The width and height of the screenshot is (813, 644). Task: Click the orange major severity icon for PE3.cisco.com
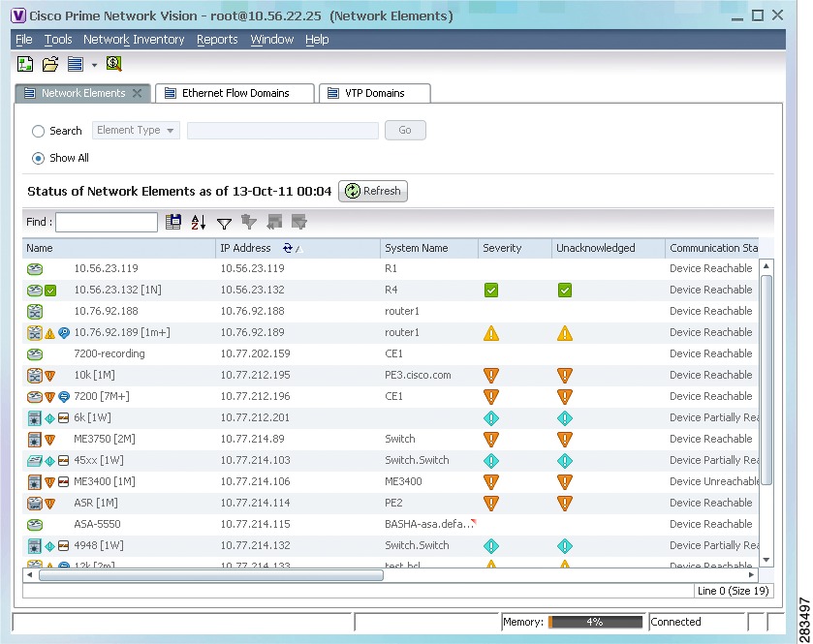tap(491, 376)
